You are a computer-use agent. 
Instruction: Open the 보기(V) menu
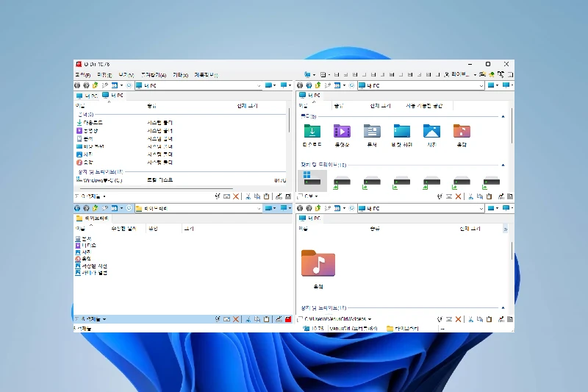[x=126, y=75]
